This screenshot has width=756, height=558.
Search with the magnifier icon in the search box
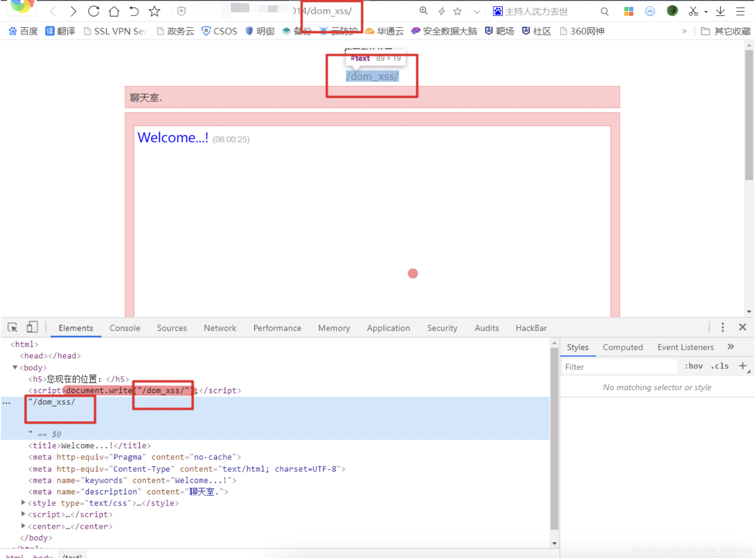coord(604,11)
